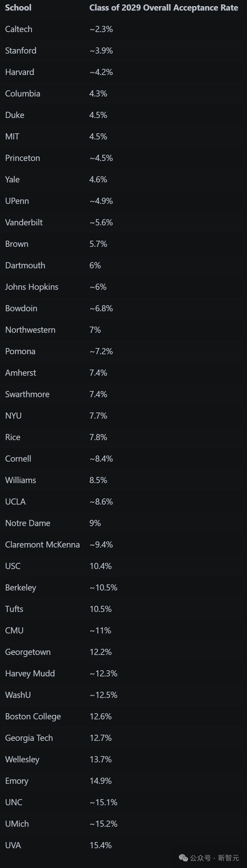Click Stanford in the school list

pyautogui.click(x=21, y=51)
